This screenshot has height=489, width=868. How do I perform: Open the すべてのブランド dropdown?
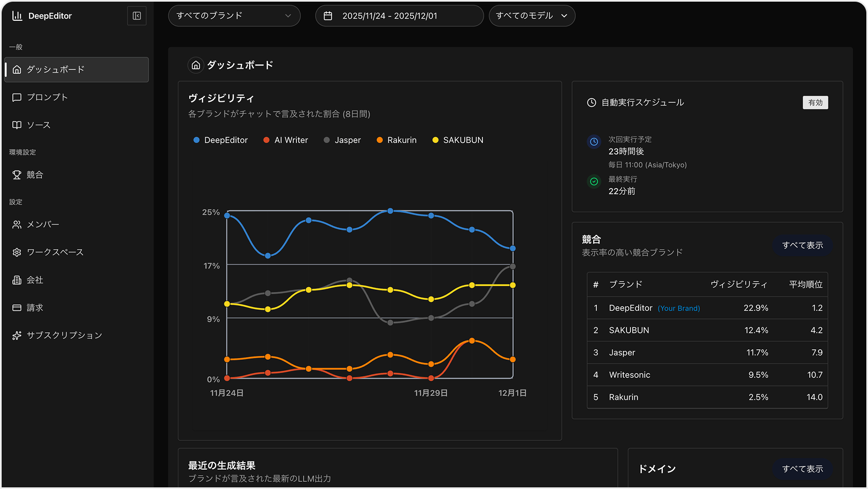pos(234,16)
